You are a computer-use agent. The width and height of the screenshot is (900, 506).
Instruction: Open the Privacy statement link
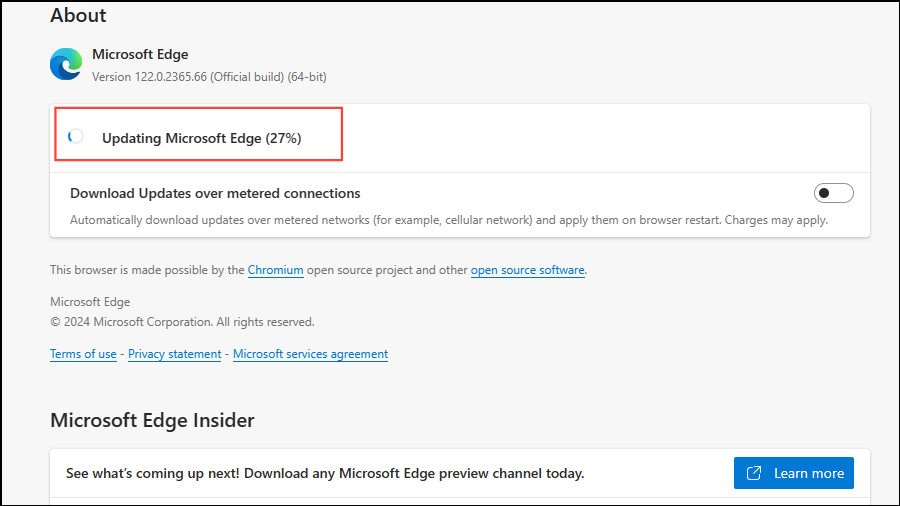tap(174, 354)
